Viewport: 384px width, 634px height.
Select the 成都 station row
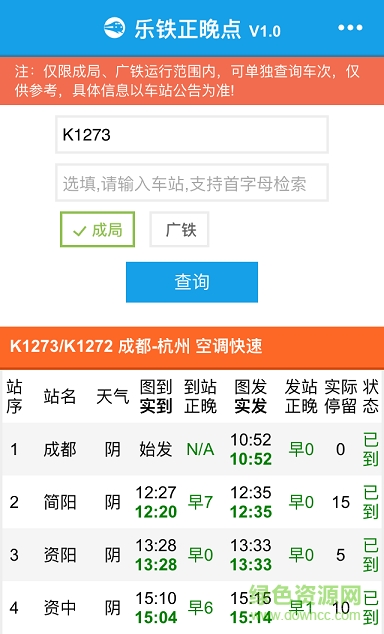[192, 449]
